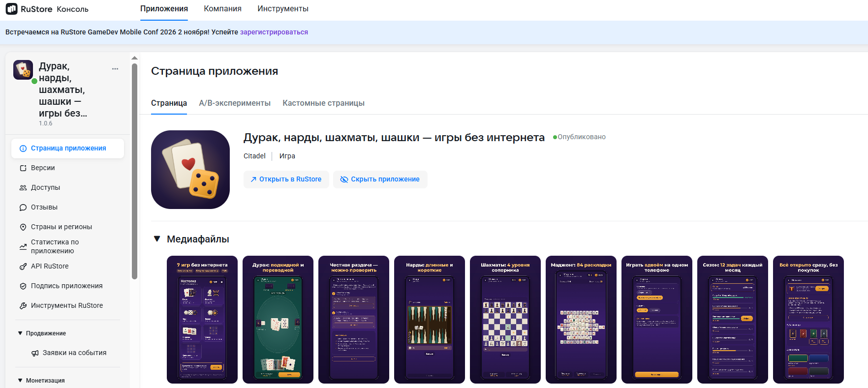Open the 'Всё открыто сразу' screenshot

click(x=808, y=320)
